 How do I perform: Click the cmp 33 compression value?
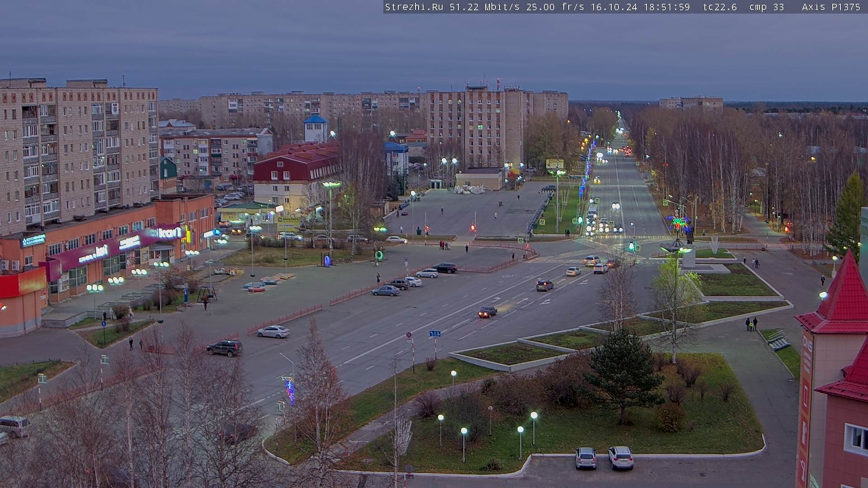pos(766,7)
